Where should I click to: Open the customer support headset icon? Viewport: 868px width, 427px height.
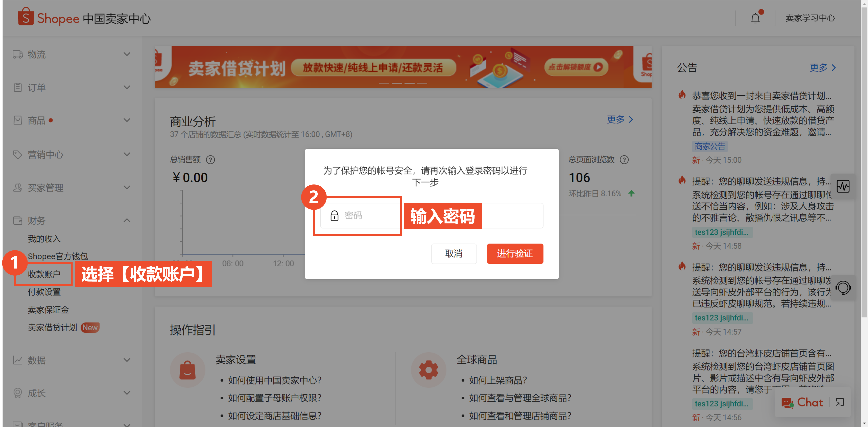843,288
